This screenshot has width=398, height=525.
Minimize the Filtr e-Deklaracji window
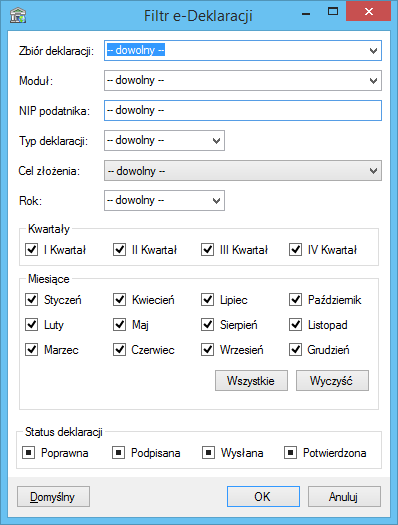[306, 13]
